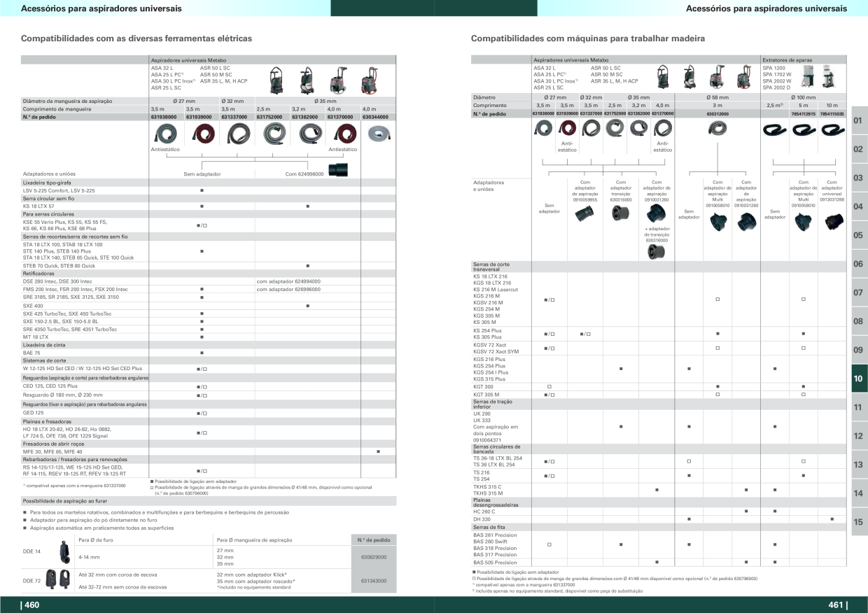Select the Ø 58 mm hose image under 630312000
Viewport: 868px width, 613px height.
click(717, 129)
